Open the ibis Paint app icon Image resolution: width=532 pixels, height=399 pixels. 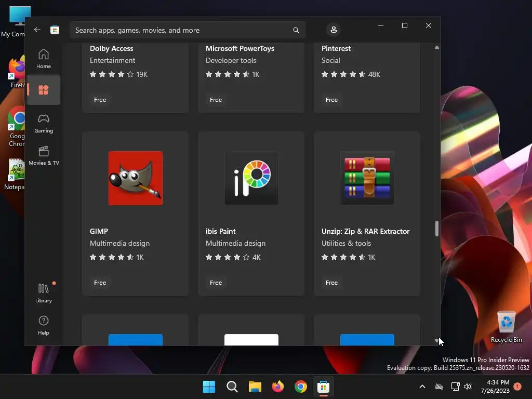(251, 178)
